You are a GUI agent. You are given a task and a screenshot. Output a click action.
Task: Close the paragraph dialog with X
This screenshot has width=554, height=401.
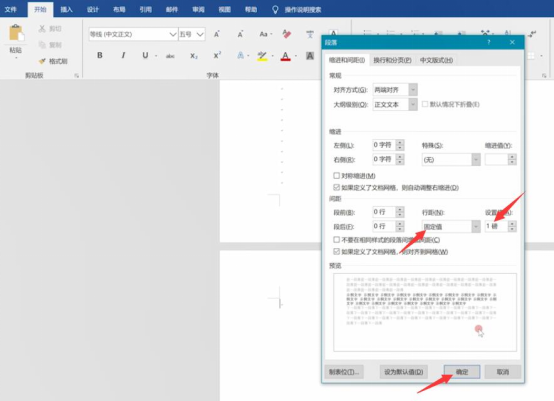coord(512,42)
